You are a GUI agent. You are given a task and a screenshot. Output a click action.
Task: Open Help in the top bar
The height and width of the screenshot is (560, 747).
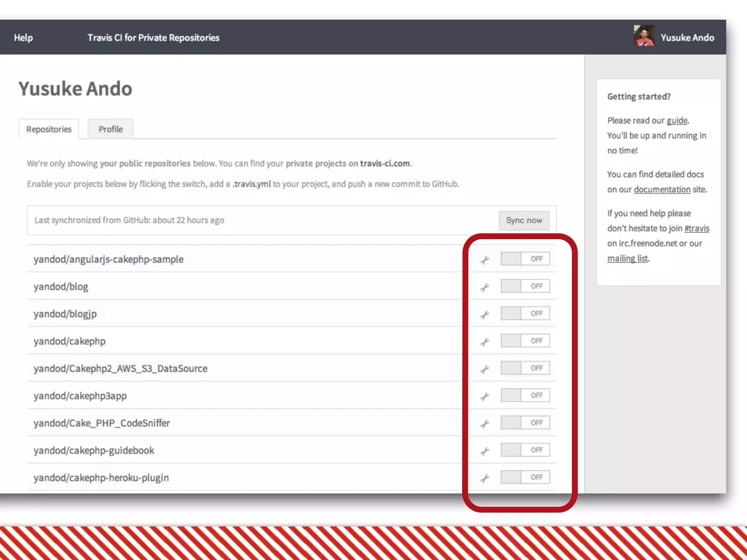point(23,38)
